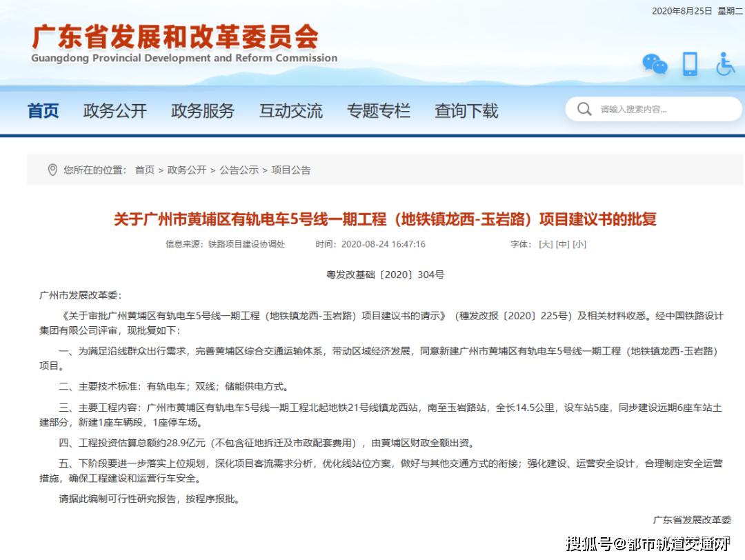
Task: Open the mobile version phone icon
Action: 690,64
